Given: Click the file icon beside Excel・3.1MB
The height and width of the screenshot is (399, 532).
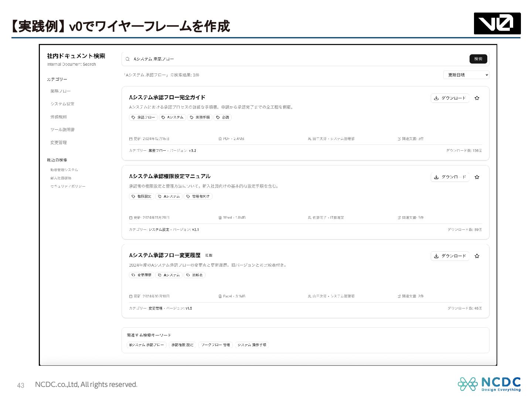Looking at the screenshot, I should pos(220,296).
